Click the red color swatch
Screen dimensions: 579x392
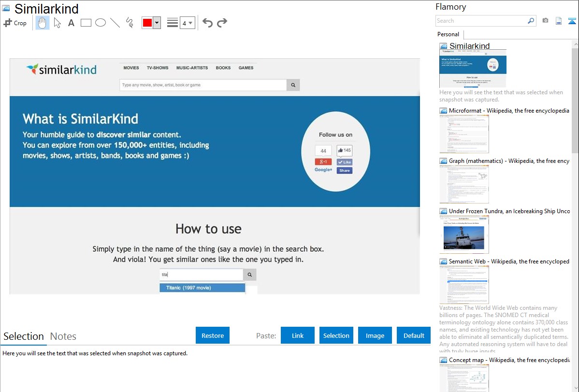point(147,23)
